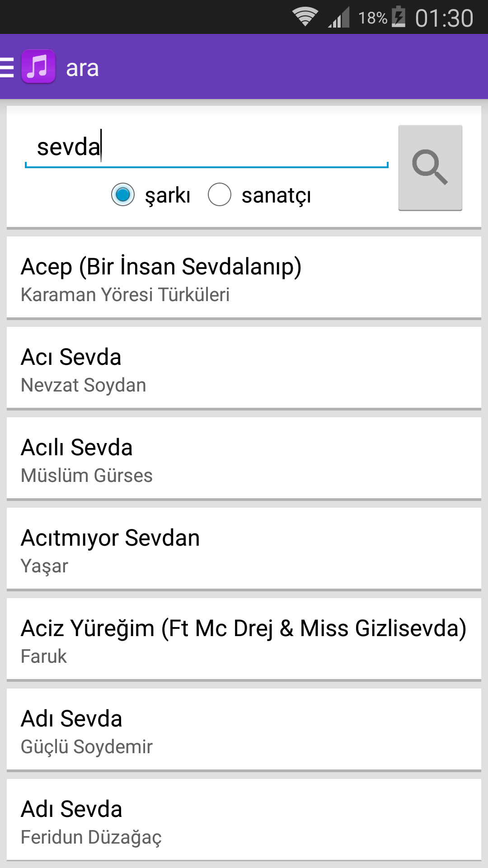Focus the search field containing sevda

(206, 147)
